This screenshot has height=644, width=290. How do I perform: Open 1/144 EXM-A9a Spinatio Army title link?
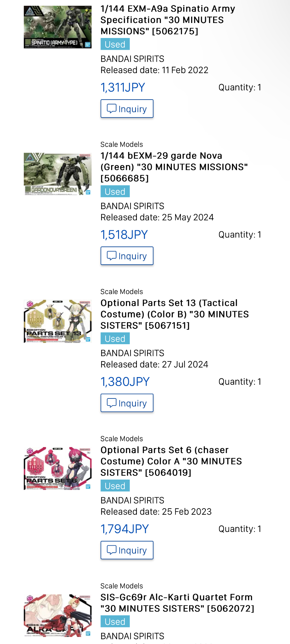pyautogui.click(x=168, y=20)
